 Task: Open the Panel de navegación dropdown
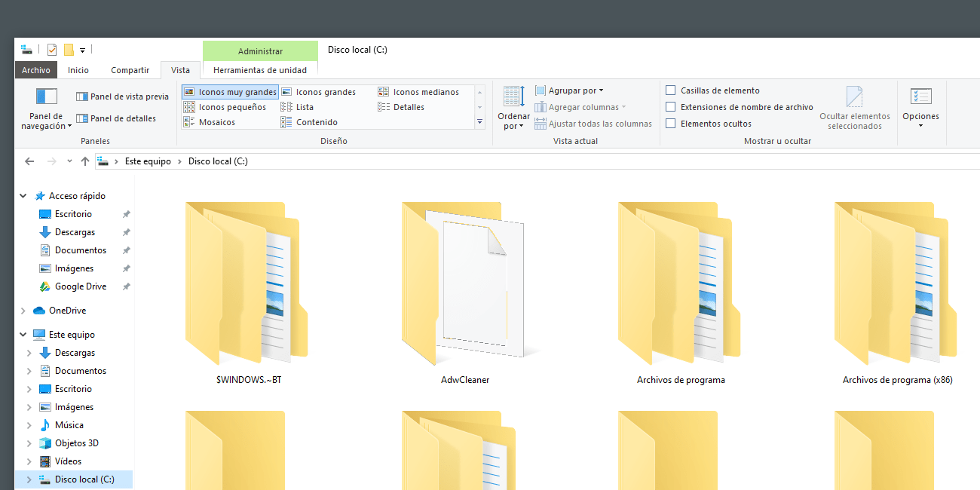point(47,109)
